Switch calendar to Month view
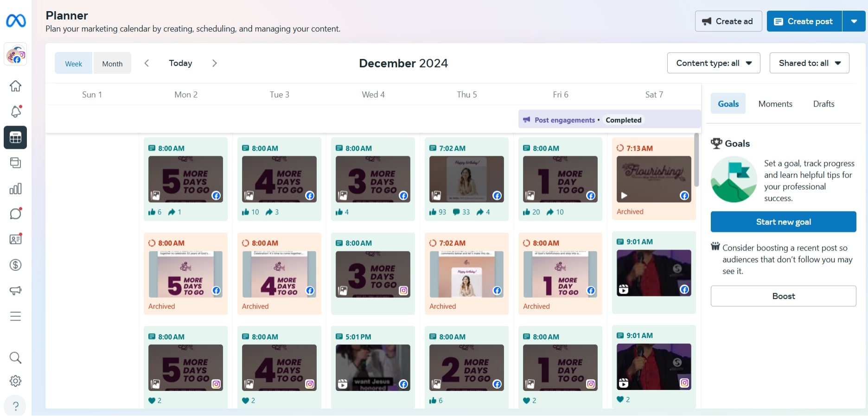Screen dimensions: 868x416 (112, 64)
